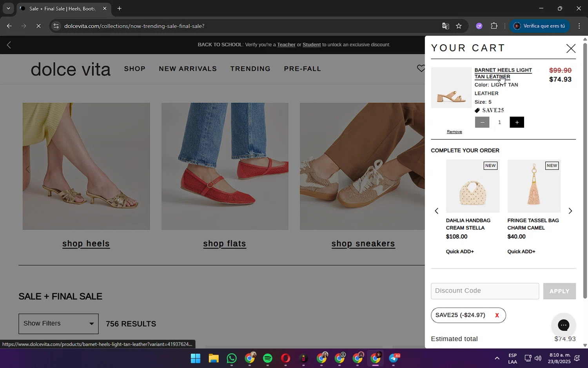Open the Chrome three-dot menu
Screen dimensions: 588x368
[x=579, y=26]
